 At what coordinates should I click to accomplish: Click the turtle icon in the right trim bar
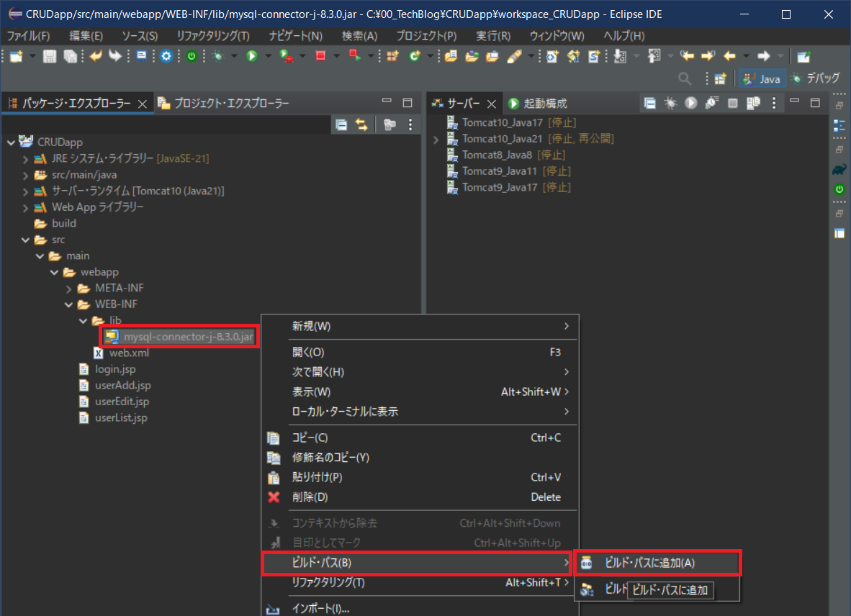tap(839, 171)
